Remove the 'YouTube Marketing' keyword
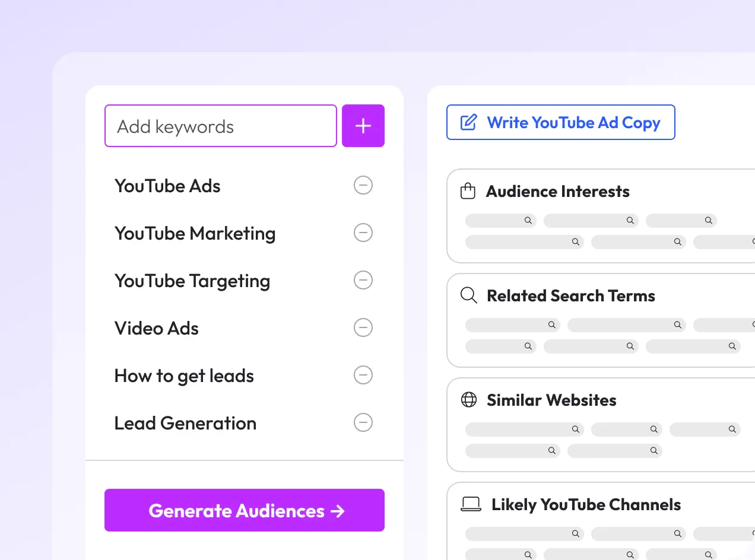 [363, 233]
